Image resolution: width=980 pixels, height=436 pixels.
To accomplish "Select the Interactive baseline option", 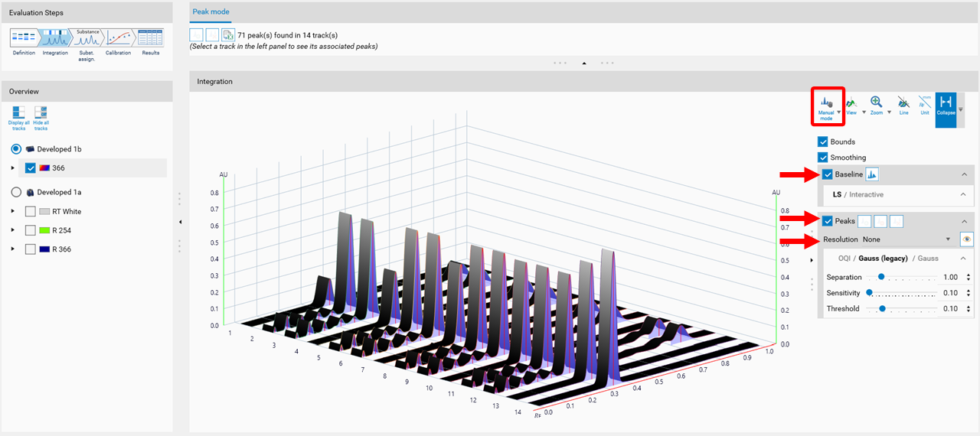I will (866, 194).
